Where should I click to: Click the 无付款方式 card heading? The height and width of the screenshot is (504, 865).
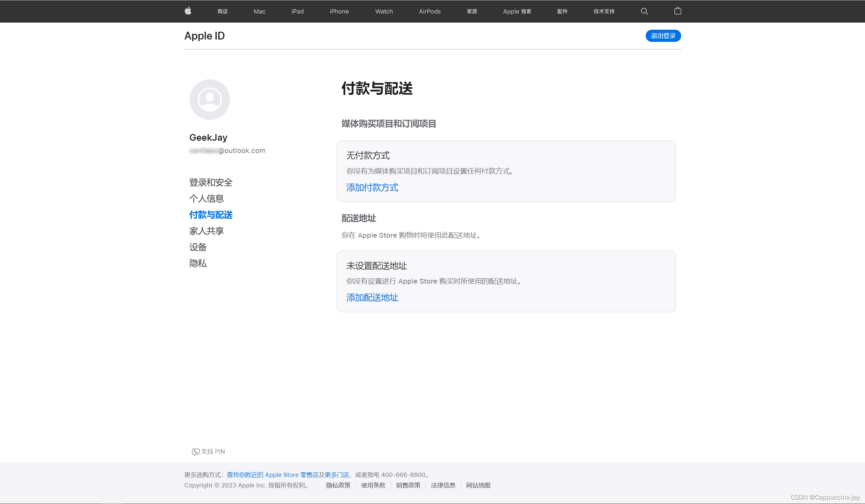[x=368, y=155]
